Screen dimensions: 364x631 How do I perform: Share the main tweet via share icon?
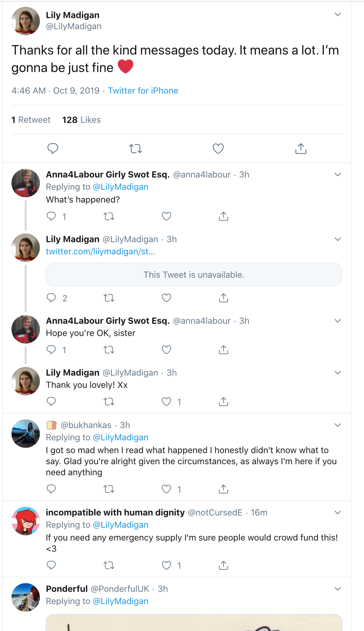[301, 149]
